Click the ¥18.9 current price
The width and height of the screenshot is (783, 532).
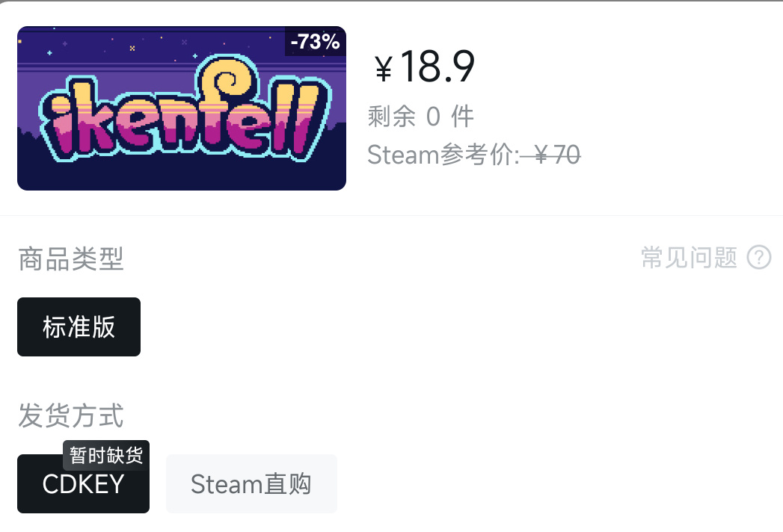tap(437, 67)
